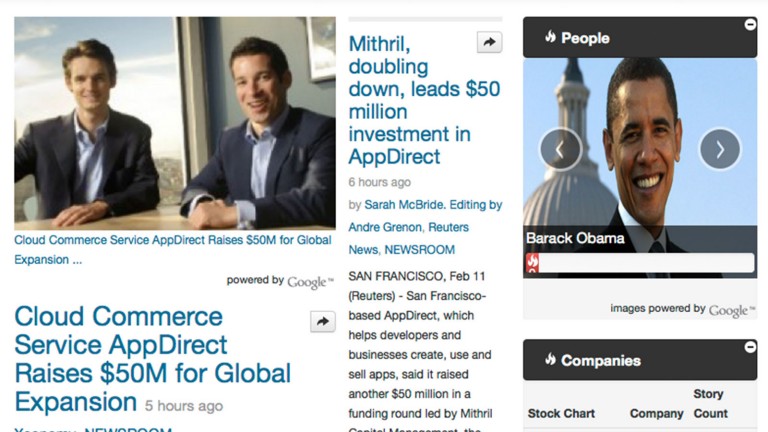
Task: Click 'powered by Google' under main photo
Action: (x=280, y=281)
